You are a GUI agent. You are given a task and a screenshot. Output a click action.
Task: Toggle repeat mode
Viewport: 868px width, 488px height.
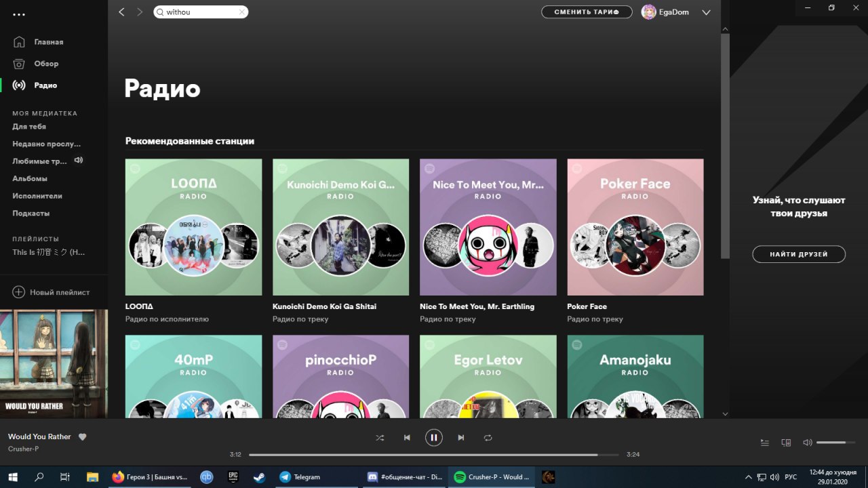pos(488,438)
